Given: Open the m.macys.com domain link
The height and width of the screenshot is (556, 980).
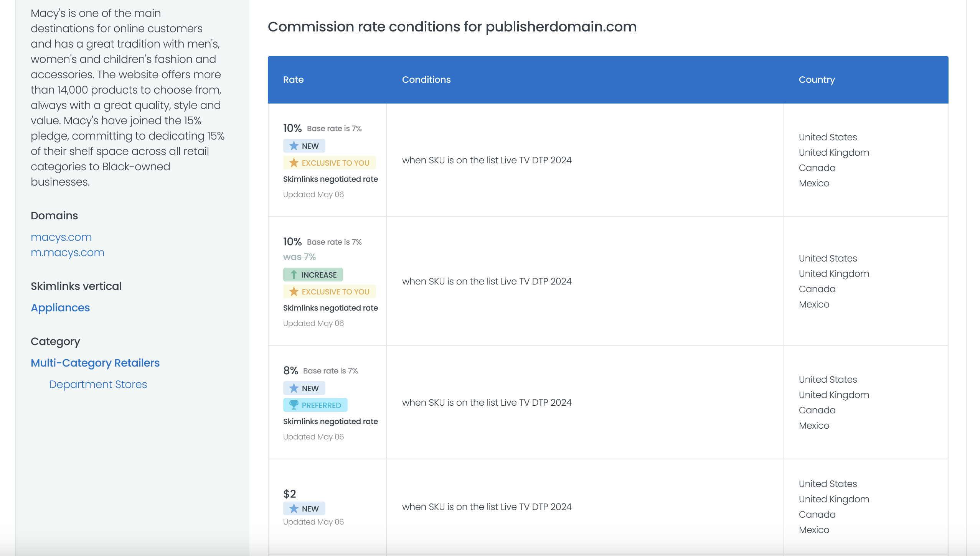Looking at the screenshot, I should 68,253.
